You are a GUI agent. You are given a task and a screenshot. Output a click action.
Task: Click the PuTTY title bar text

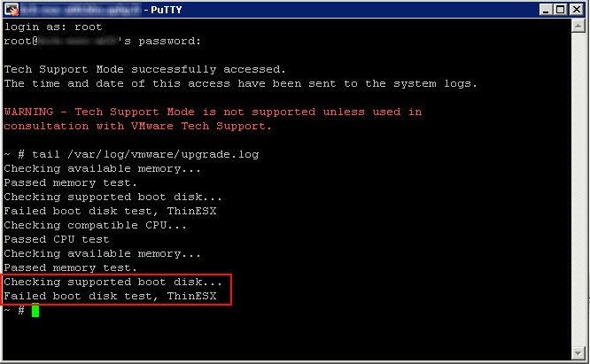166,10
